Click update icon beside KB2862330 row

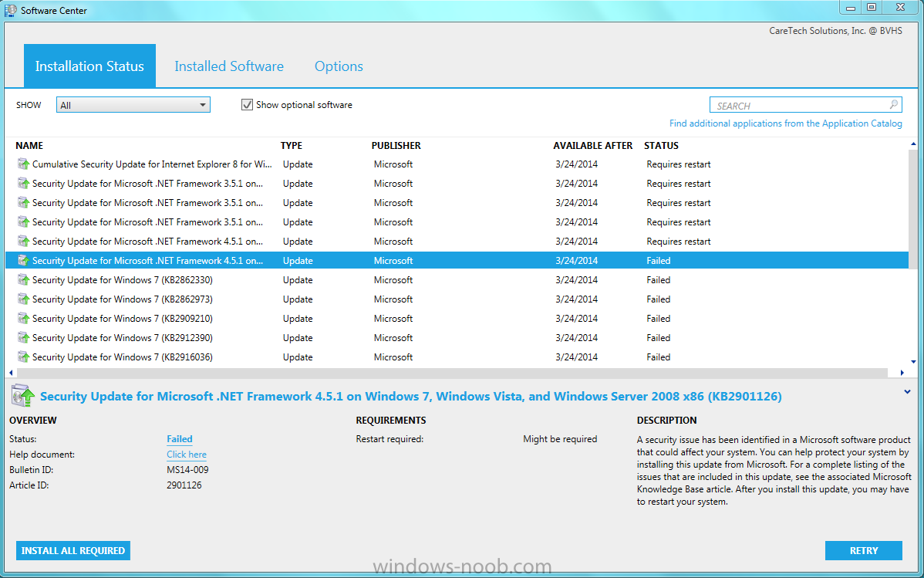[23, 279]
